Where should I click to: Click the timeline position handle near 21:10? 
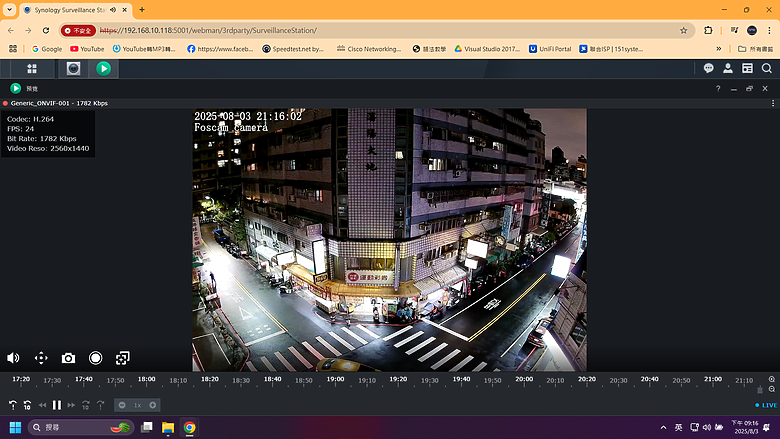[760, 390]
